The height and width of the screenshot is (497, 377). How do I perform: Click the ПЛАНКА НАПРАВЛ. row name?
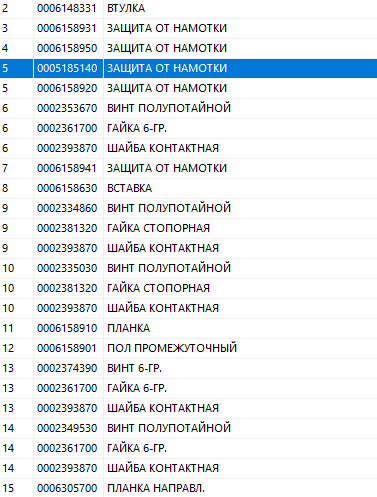point(156,488)
